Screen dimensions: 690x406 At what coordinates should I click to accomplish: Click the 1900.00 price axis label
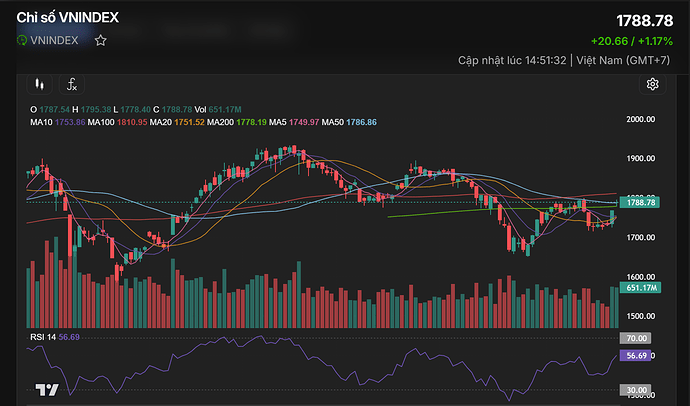click(641, 158)
